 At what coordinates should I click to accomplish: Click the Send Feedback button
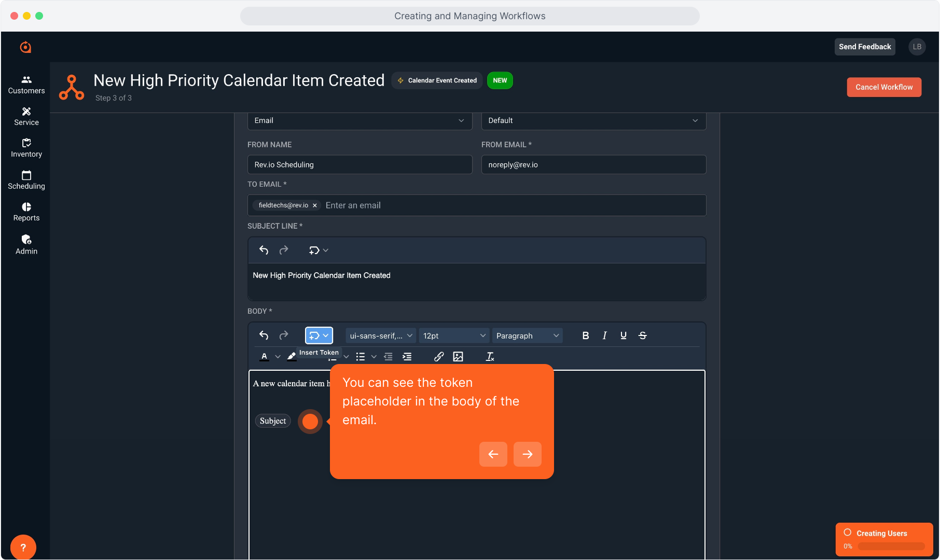click(x=865, y=47)
